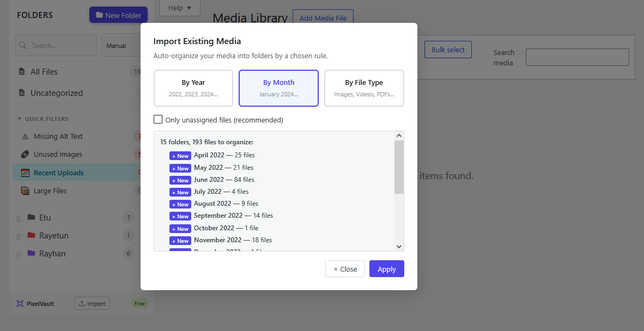Choose the By Month organize option

(278, 88)
